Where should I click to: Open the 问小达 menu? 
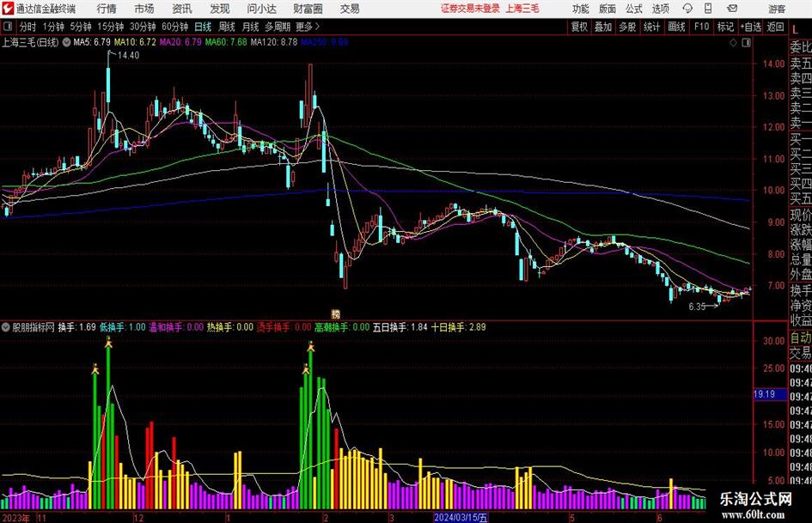[261, 9]
